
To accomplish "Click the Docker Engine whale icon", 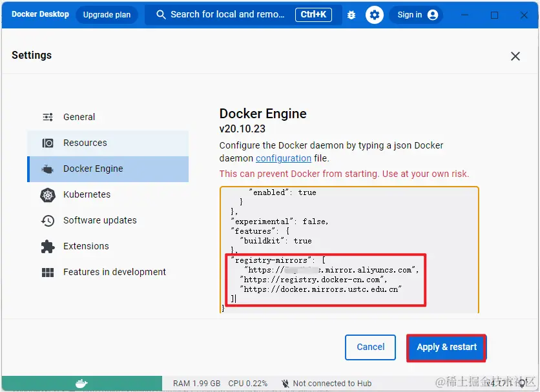I will [48, 169].
